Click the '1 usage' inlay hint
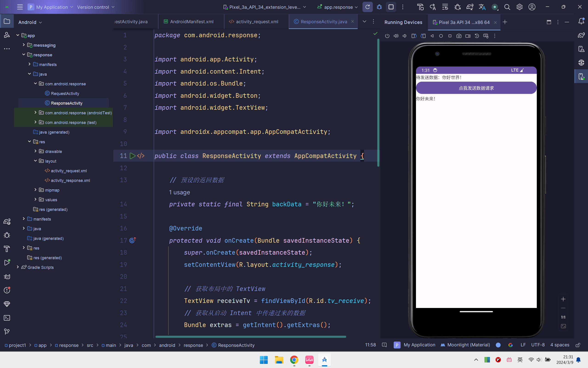This screenshot has height=368, width=588. coord(180,192)
